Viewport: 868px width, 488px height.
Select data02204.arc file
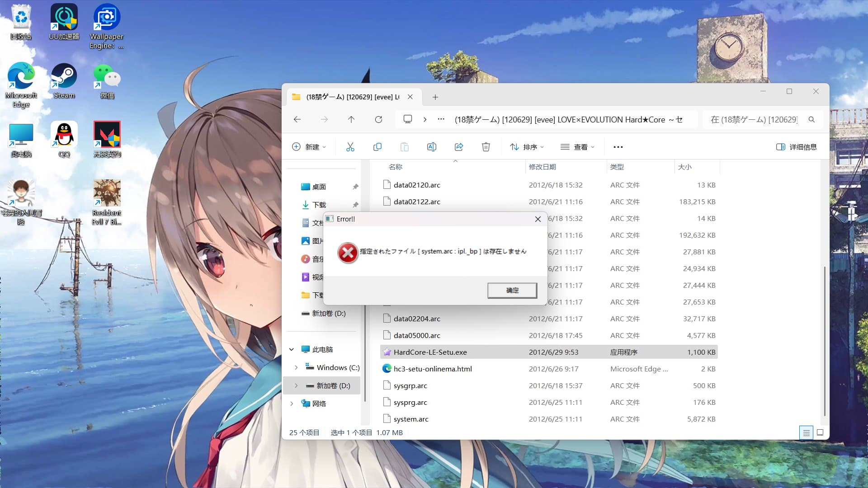tap(549, 319)
